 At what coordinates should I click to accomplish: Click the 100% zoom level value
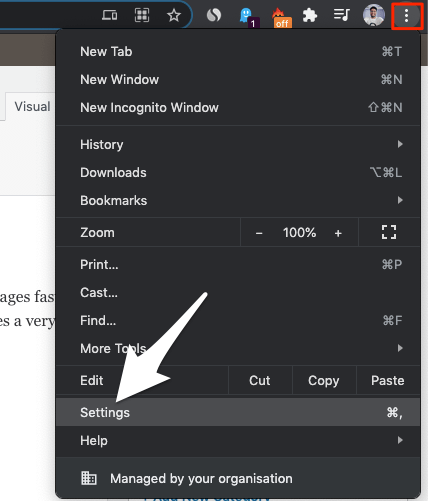(299, 233)
